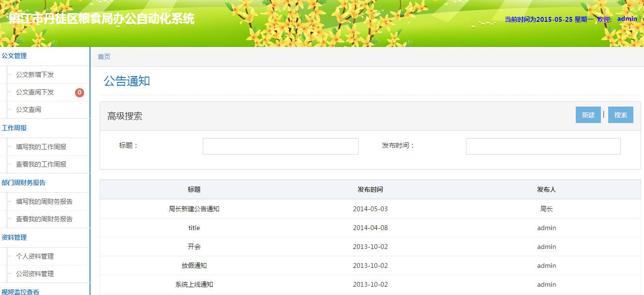The width and height of the screenshot is (644, 295).
Task: Click the red badge on 公文查阅下发
Action: coord(79,93)
